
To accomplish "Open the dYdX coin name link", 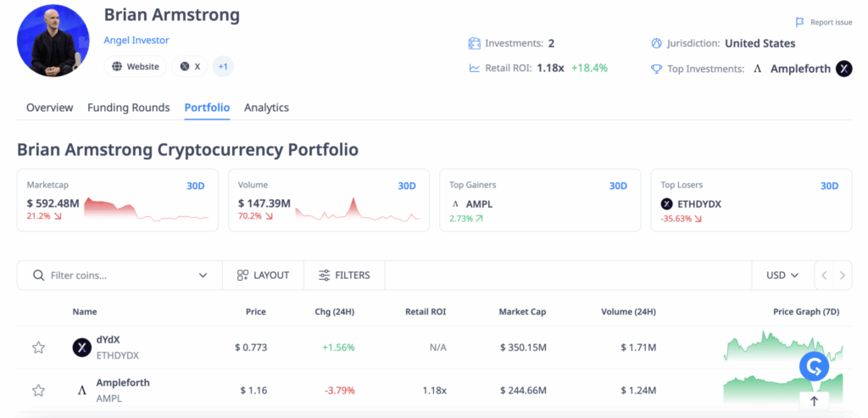I will tap(108, 340).
